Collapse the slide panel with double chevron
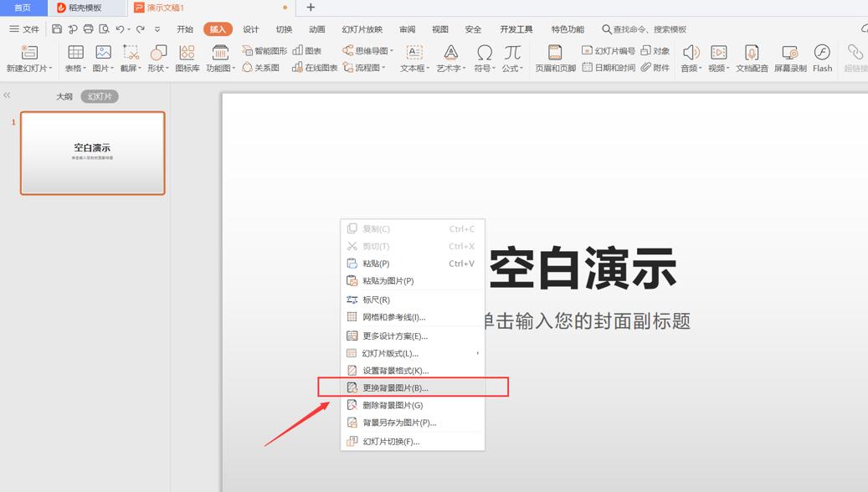 (x=7, y=95)
